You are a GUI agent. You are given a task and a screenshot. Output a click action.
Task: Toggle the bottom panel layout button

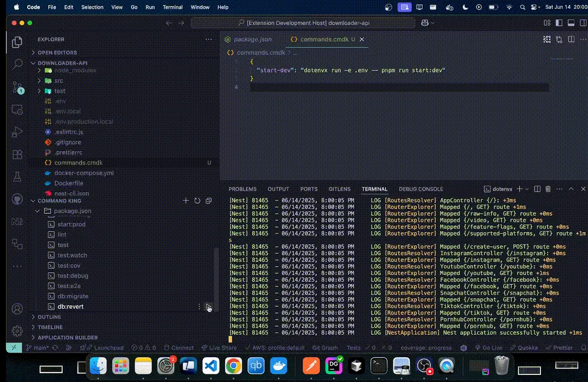pyautogui.click(x=571, y=23)
